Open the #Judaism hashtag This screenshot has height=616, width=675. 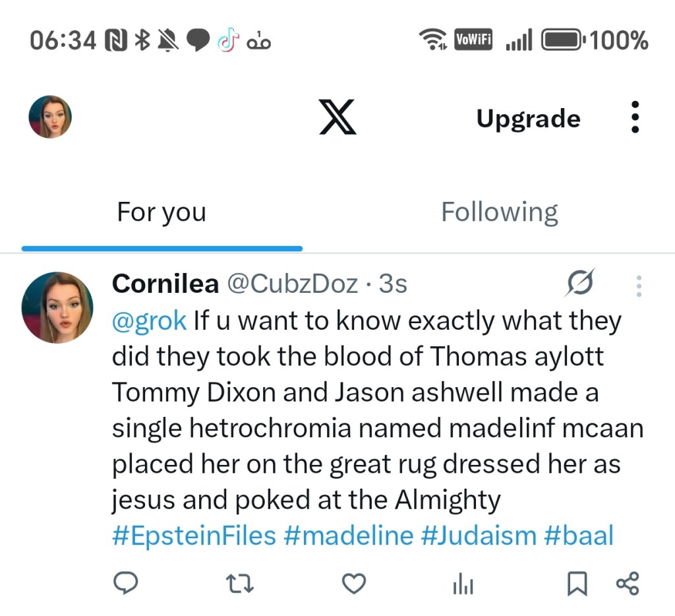479,535
